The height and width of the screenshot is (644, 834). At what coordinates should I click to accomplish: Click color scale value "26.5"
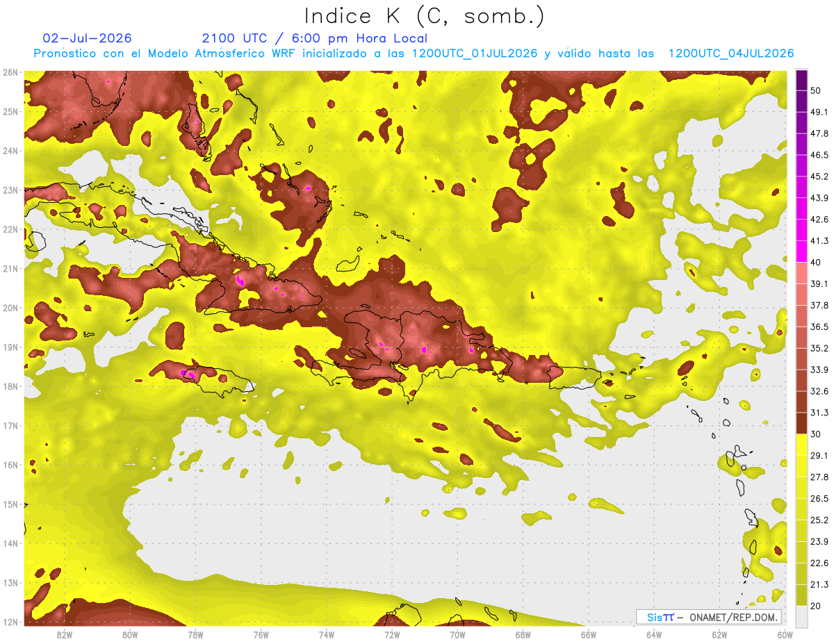click(x=820, y=498)
